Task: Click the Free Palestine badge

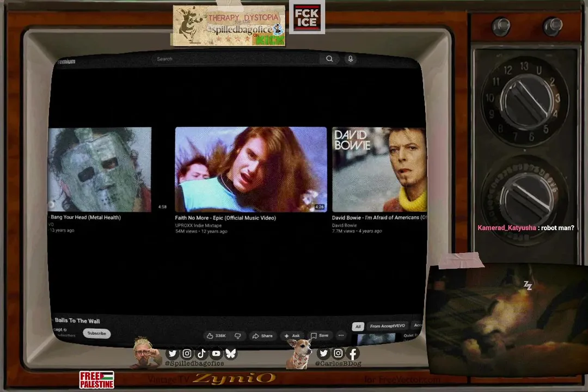Action: (x=97, y=379)
